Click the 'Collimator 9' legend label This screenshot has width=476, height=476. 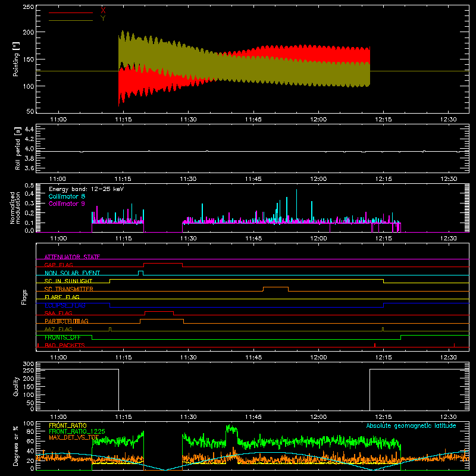(x=67, y=203)
